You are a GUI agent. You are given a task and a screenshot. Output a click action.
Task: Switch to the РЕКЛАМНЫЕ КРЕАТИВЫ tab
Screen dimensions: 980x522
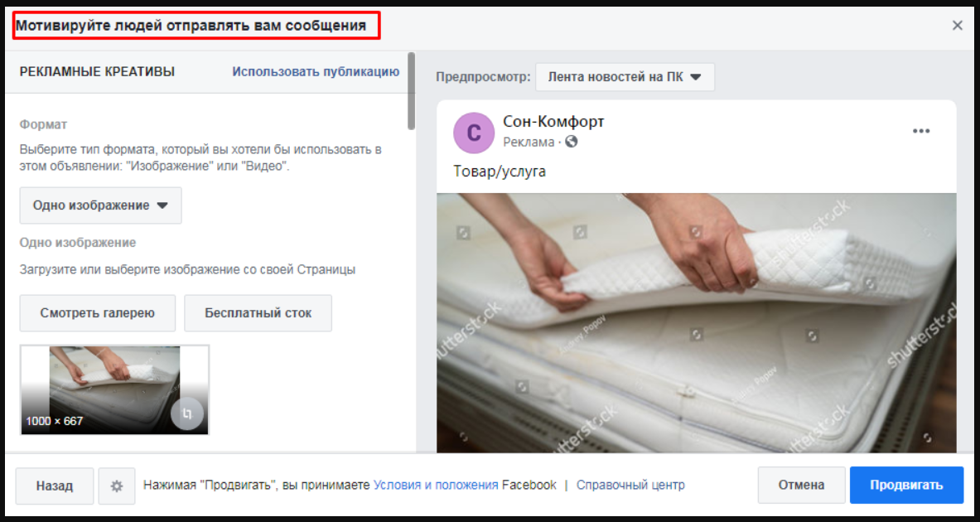[97, 72]
